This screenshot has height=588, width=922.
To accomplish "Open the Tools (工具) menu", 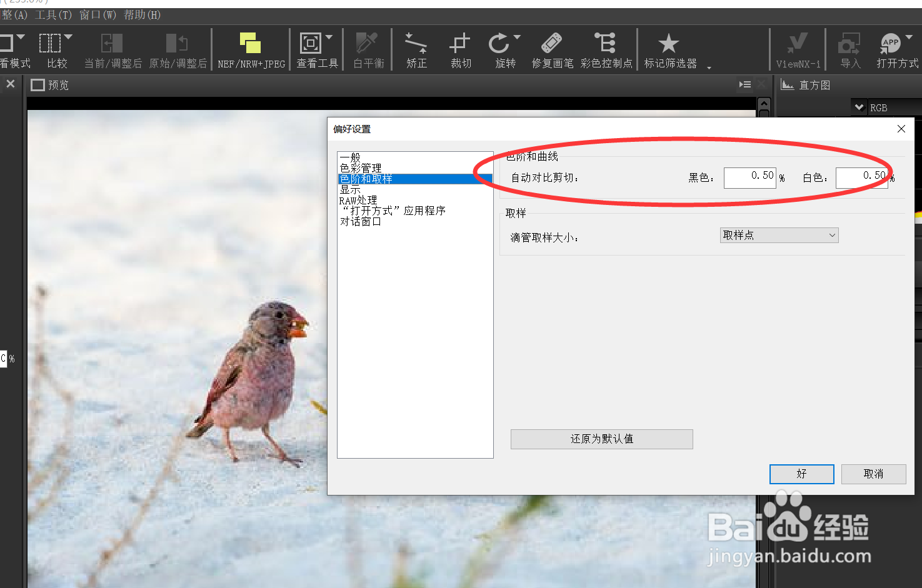I will click(x=53, y=14).
